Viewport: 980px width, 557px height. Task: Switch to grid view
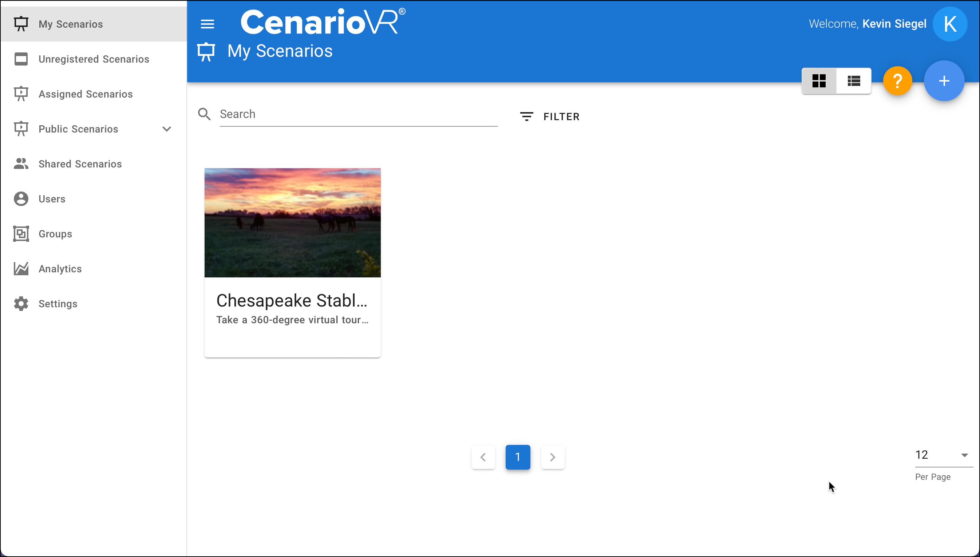pos(819,81)
